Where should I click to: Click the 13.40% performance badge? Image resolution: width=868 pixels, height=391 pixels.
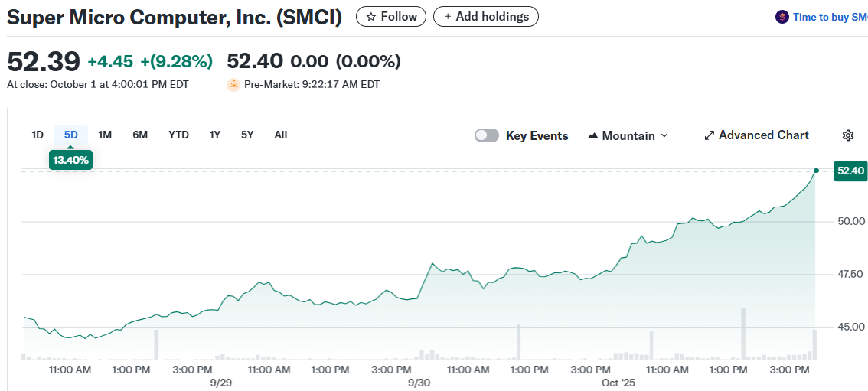click(x=71, y=160)
